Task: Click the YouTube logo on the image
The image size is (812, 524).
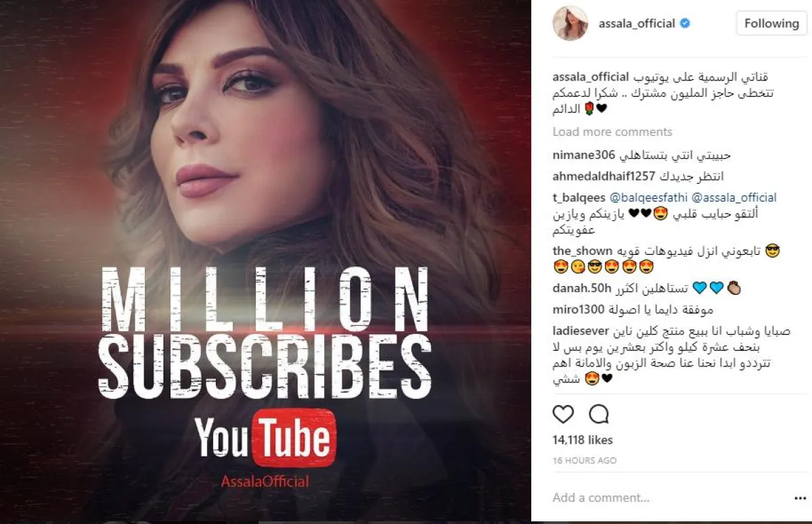Action: (265, 437)
